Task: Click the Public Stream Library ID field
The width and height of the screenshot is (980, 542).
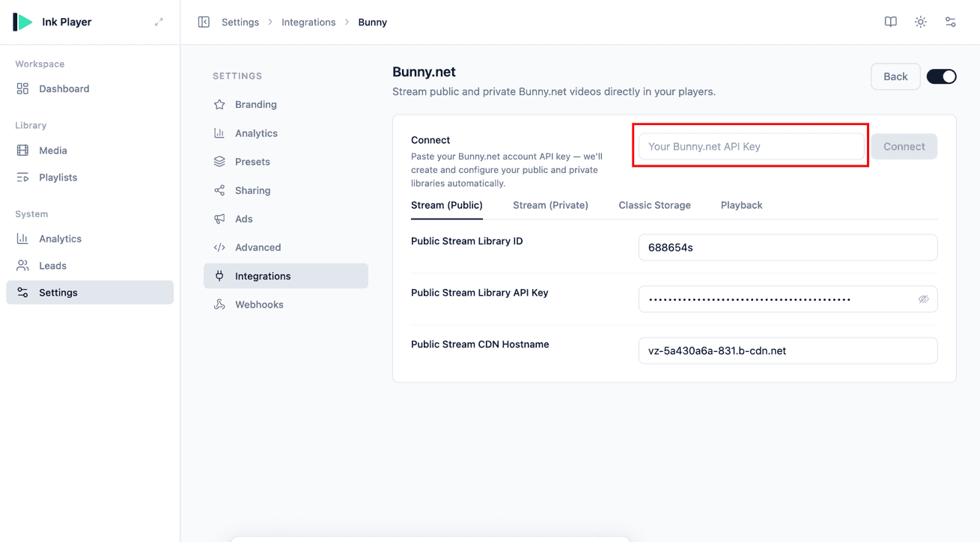Action: [x=788, y=248]
